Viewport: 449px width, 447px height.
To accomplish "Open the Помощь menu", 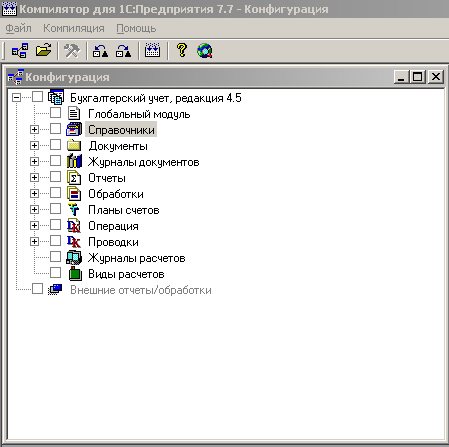I will click(136, 28).
